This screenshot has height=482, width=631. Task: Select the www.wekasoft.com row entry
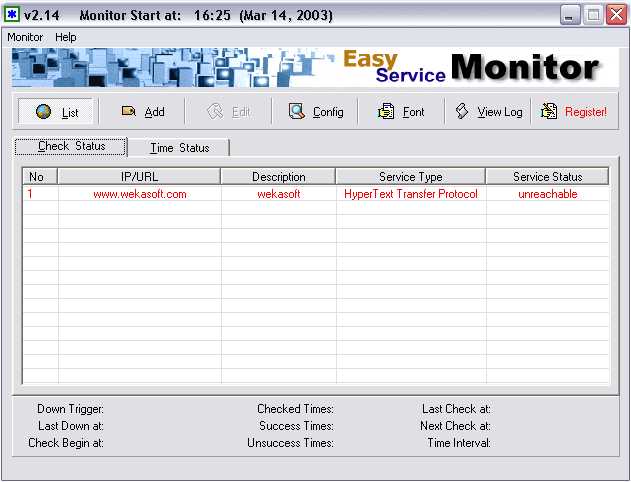(x=140, y=194)
